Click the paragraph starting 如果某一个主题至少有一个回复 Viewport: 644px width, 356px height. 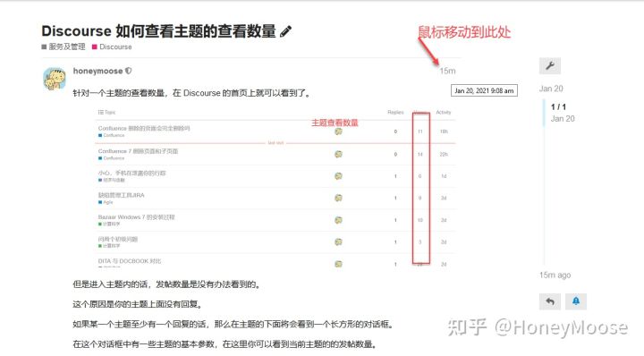pyautogui.click(x=233, y=325)
